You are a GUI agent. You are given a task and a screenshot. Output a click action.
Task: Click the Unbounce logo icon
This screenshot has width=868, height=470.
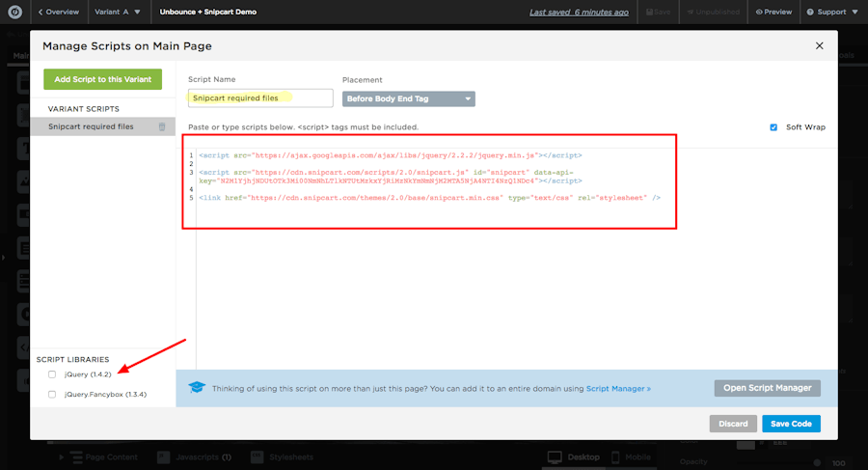click(x=14, y=12)
